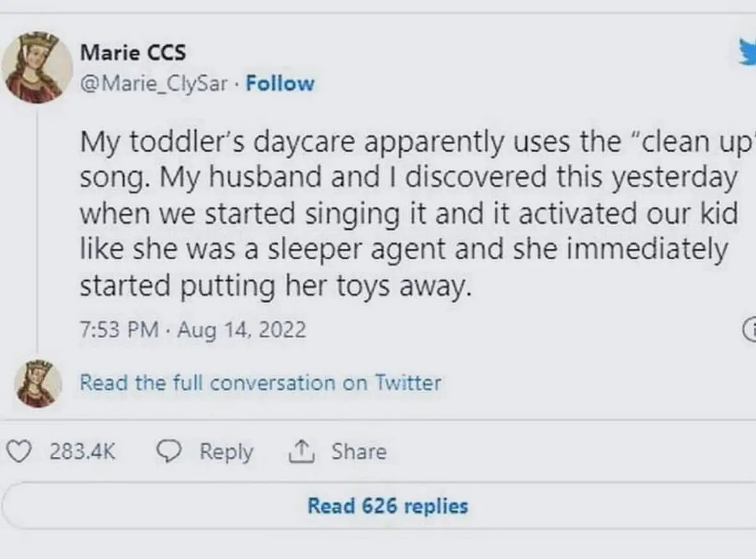Click the 283.4K likes count

(x=83, y=452)
